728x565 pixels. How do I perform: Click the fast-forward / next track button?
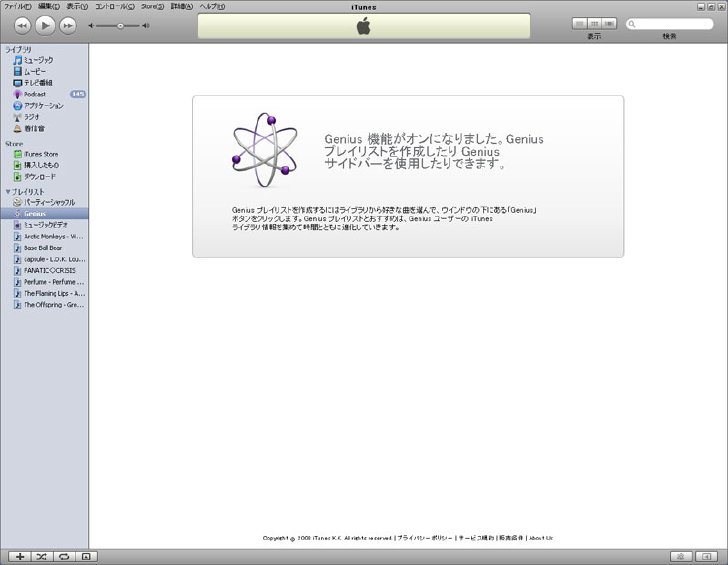68,26
